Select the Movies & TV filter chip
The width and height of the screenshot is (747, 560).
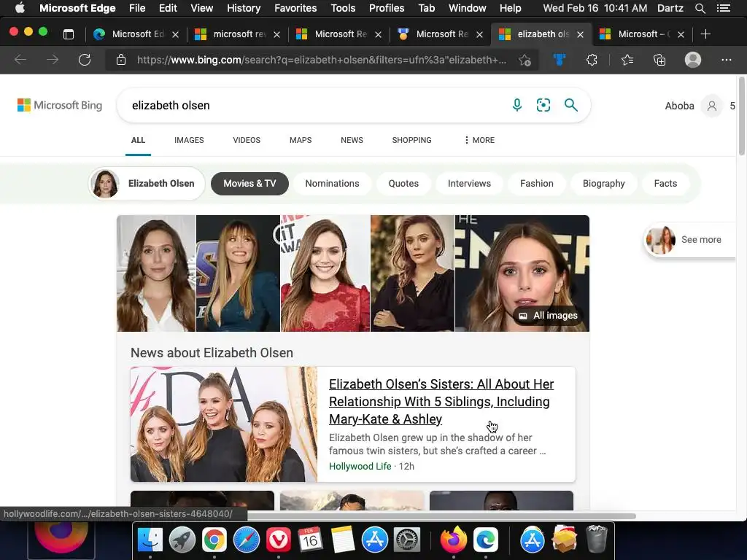coord(249,183)
